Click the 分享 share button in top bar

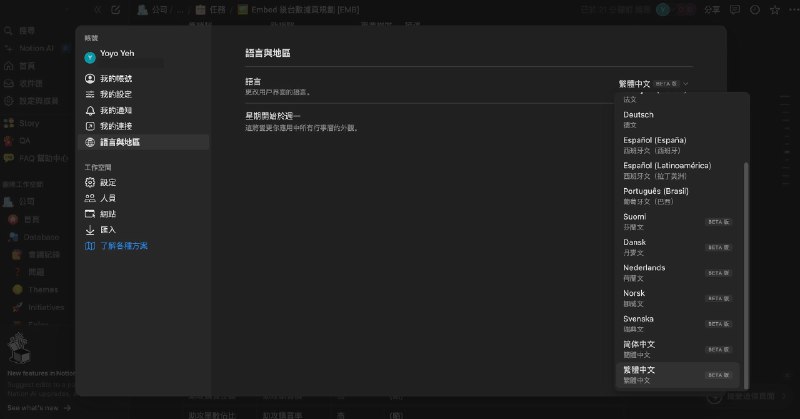[x=712, y=10]
